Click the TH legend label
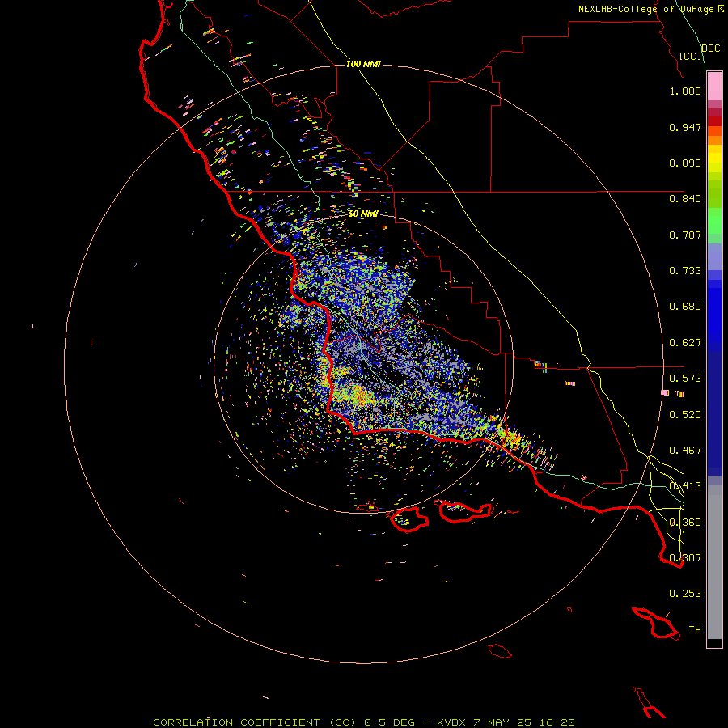 tap(695, 630)
